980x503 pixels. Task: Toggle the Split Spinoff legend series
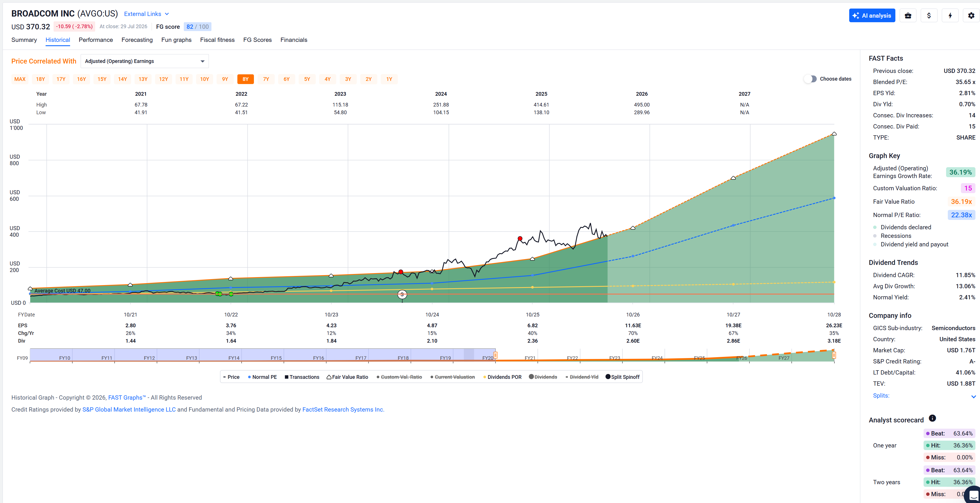tap(623, 377)
